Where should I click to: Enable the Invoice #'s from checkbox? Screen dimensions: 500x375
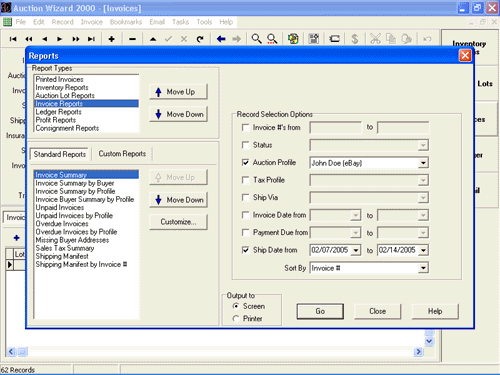tap(246, 127)
